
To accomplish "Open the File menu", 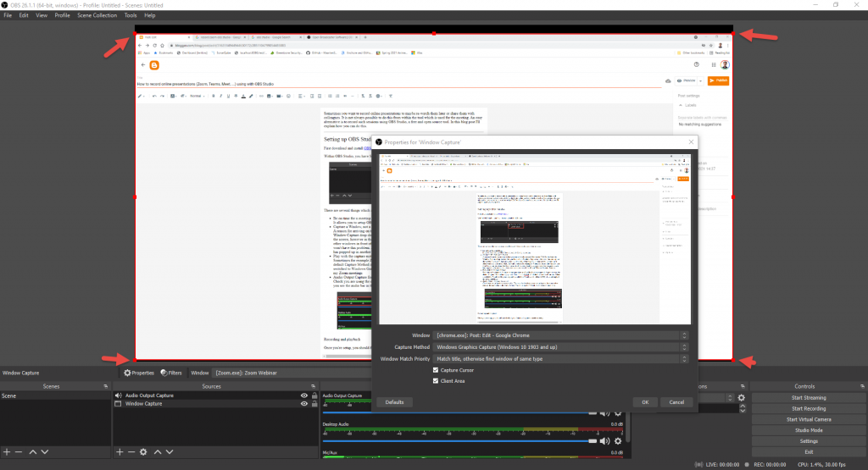I will (8, 15).
